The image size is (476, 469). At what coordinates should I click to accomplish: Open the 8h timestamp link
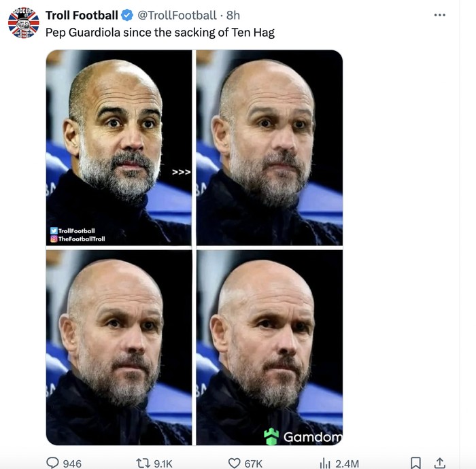point(233,15)
